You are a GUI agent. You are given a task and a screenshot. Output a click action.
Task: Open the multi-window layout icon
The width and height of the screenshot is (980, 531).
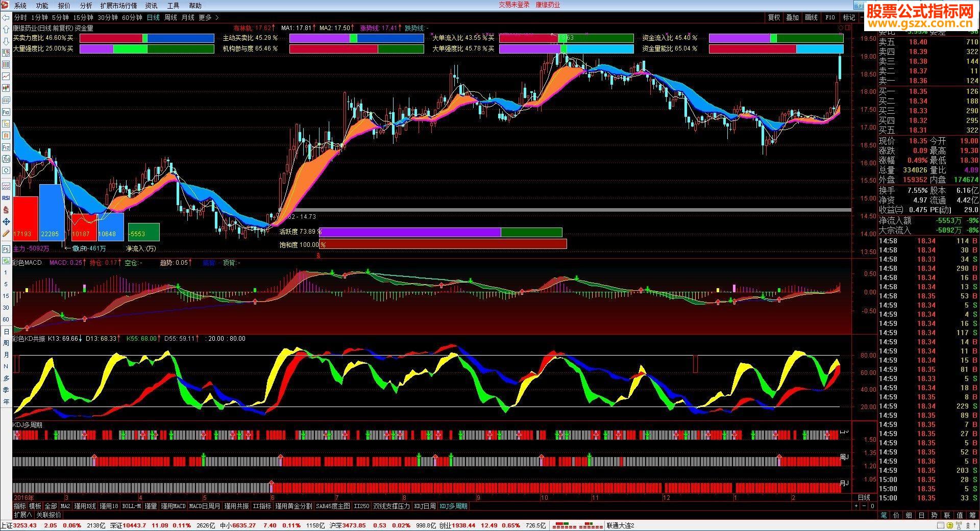pyautogui.click(x=6, y=100)
